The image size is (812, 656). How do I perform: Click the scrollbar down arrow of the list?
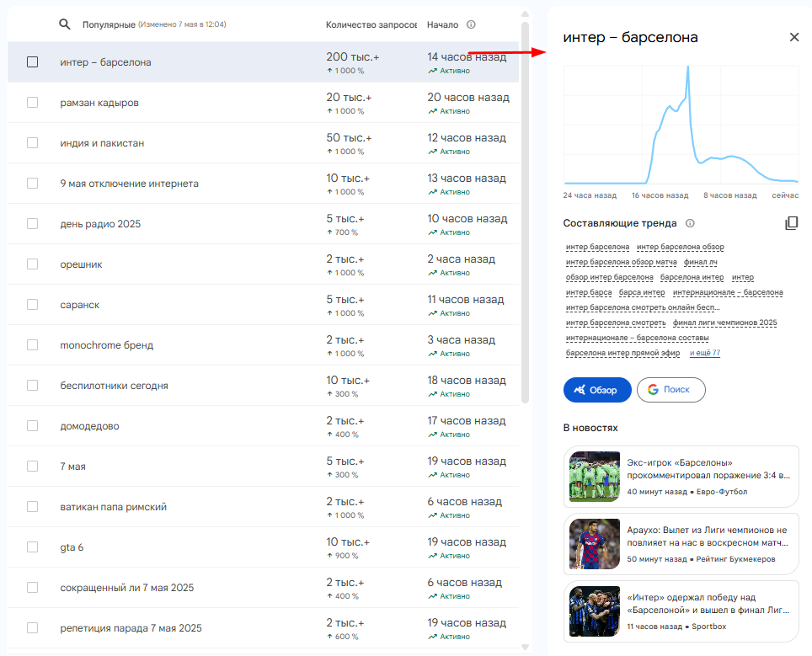pos(525,648)
